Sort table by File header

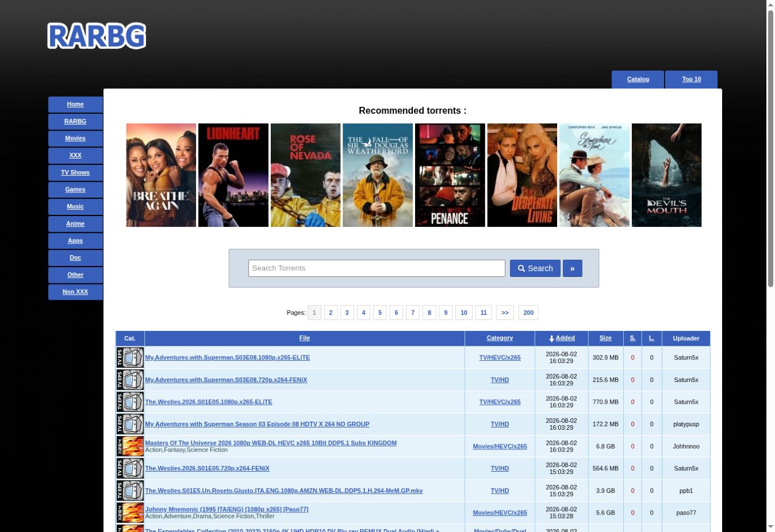(305, 338)
